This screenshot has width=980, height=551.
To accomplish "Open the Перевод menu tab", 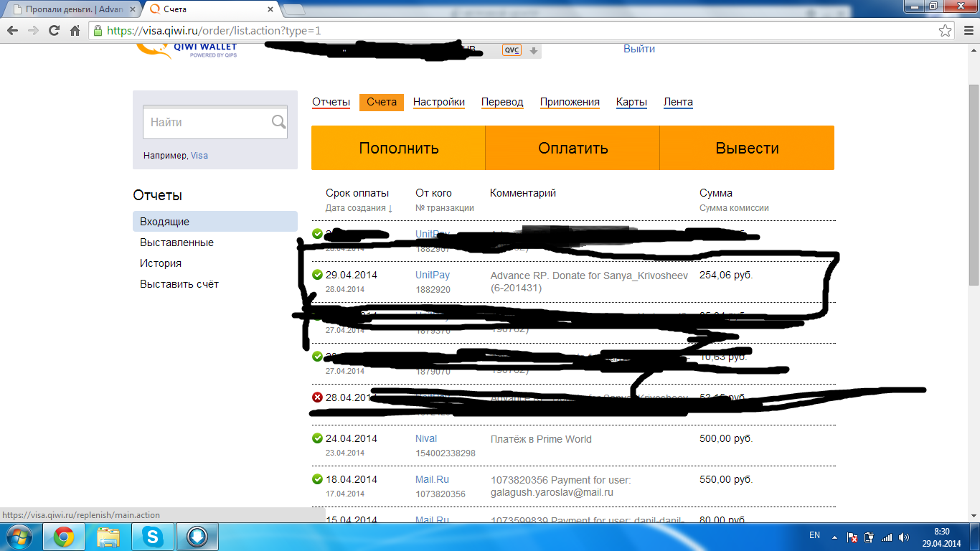I will pos(502,102).
